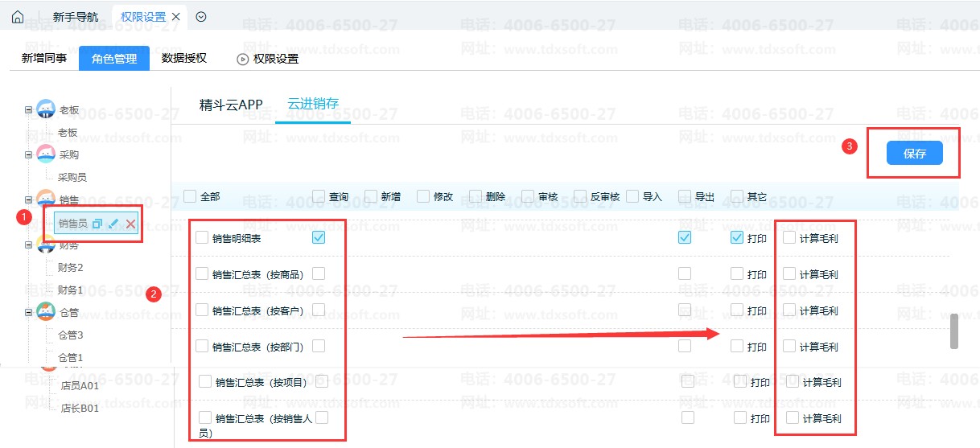Click the 老板 role group avatar
This screenshot has height=448, width=980.
(x=46, y=109)
